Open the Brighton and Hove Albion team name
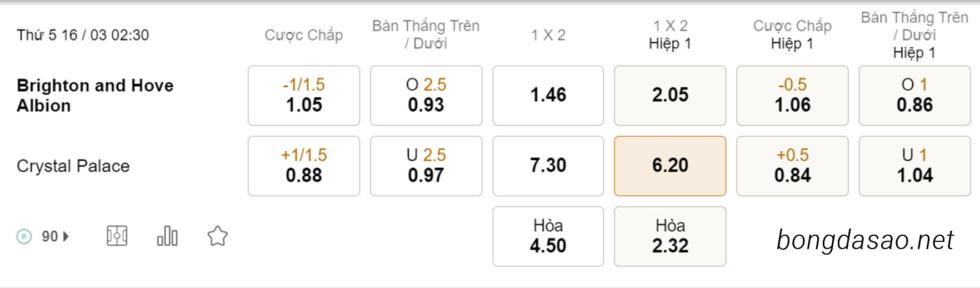980x288 pixels. (95, 95)
